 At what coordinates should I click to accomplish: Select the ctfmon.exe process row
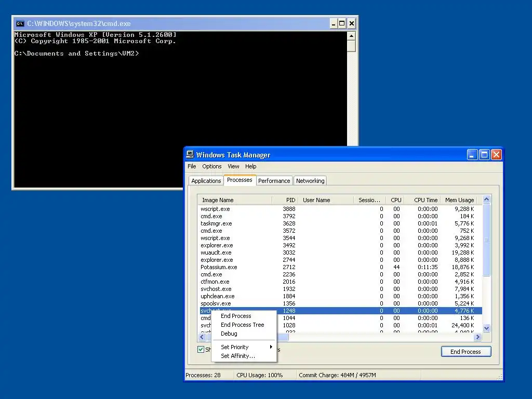pos(340,282)
